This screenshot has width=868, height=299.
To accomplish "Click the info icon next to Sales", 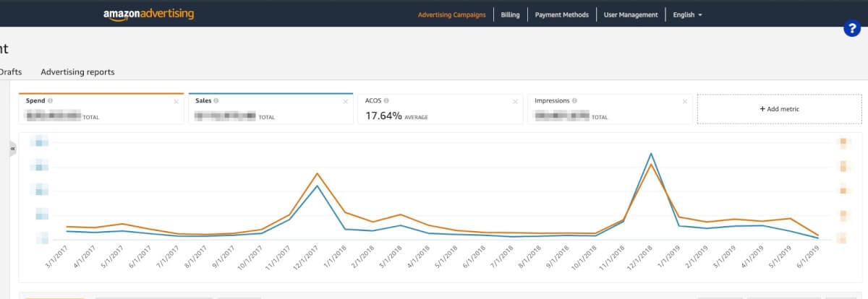I will (x=216, y=101).
